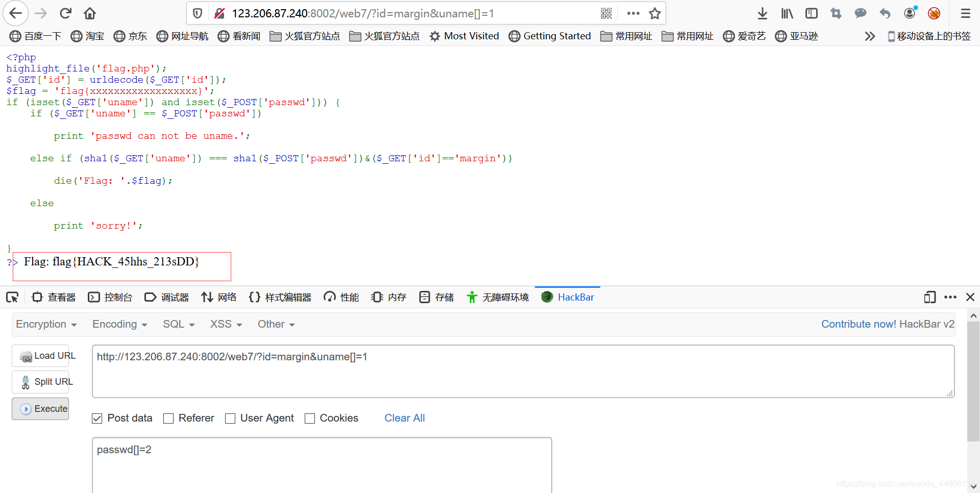
Task: Take a screenshot with the crop icon
Action: [836, 13]
